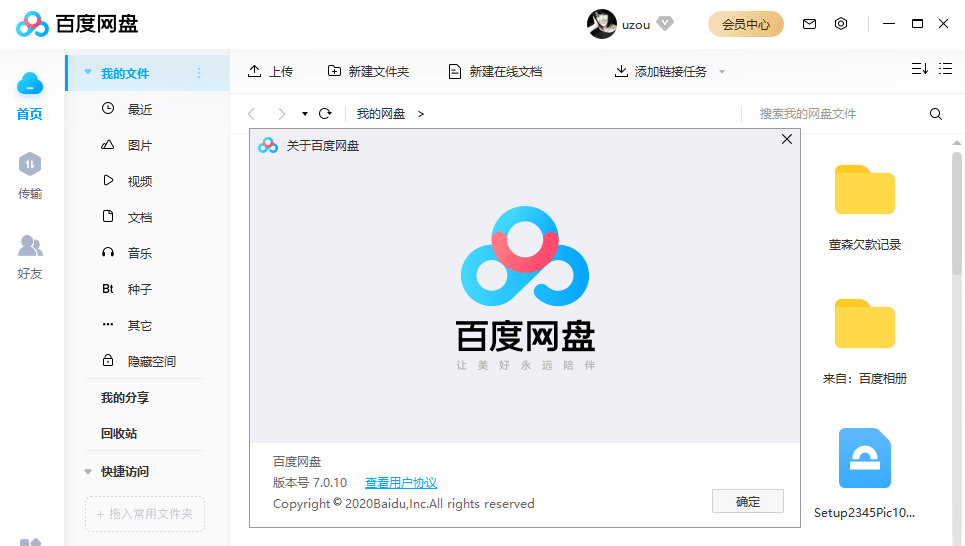Click the VIP diamond badge beside uzou
Image resolution: width=965 pixels, height=546 pixels.
click(665, 24)
